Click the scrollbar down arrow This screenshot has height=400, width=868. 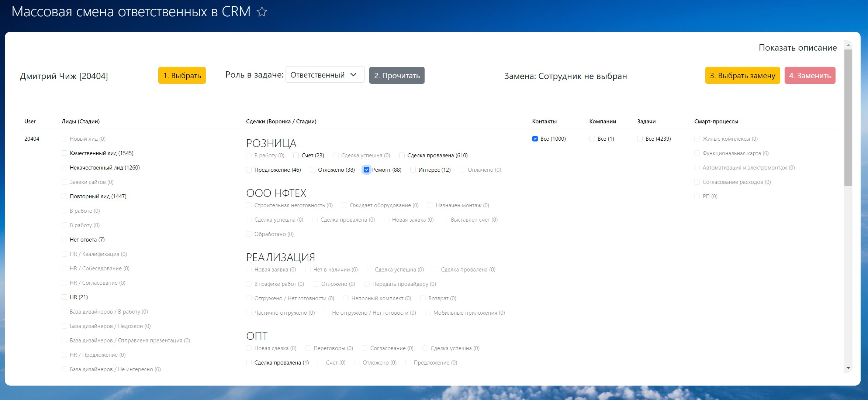pyautogui.click(x=848, y=368)
